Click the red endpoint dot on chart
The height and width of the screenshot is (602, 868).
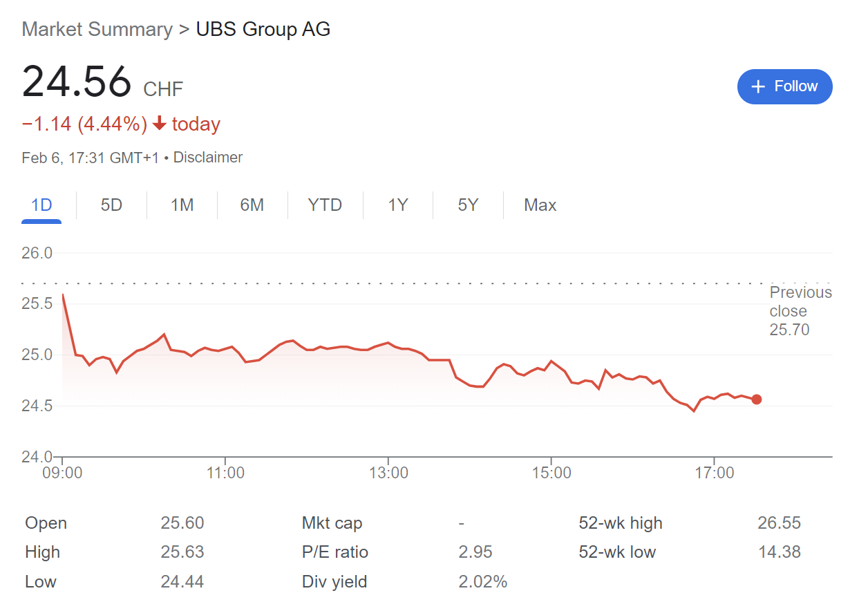[x=757, y=399]
